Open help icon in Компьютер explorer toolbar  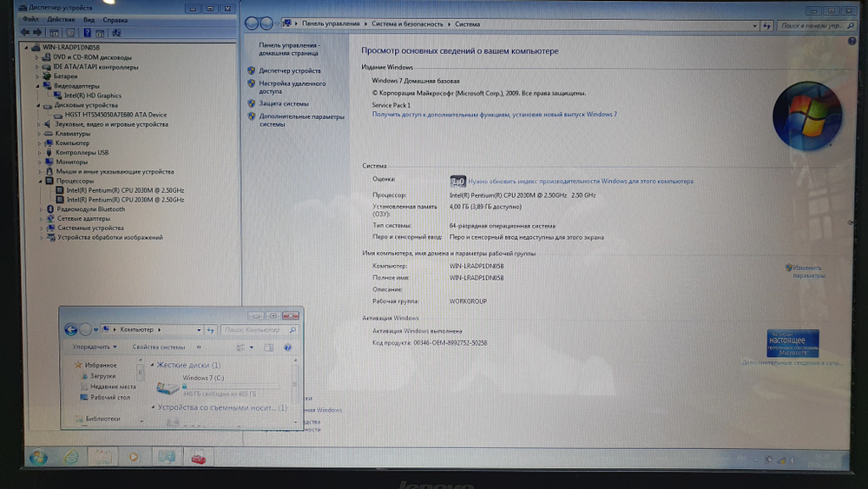tap(288, 347)
